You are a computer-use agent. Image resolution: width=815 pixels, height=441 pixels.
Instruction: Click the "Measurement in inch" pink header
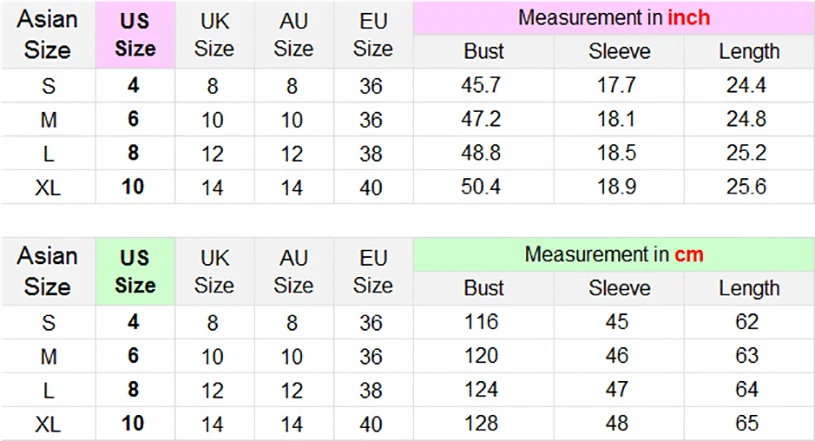pyautogui.click(x=614, y=18)
